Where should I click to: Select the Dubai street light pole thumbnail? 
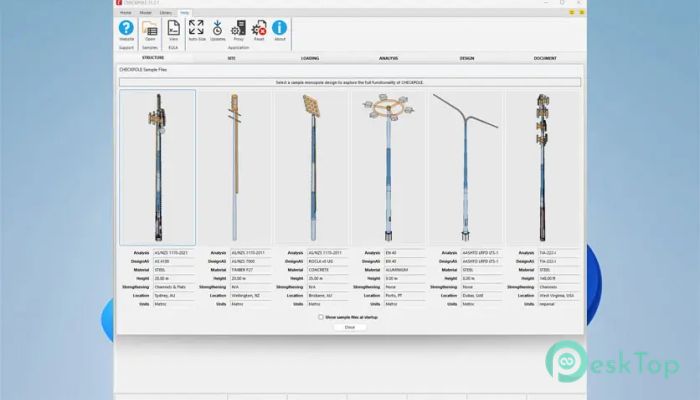click(467, 167)
